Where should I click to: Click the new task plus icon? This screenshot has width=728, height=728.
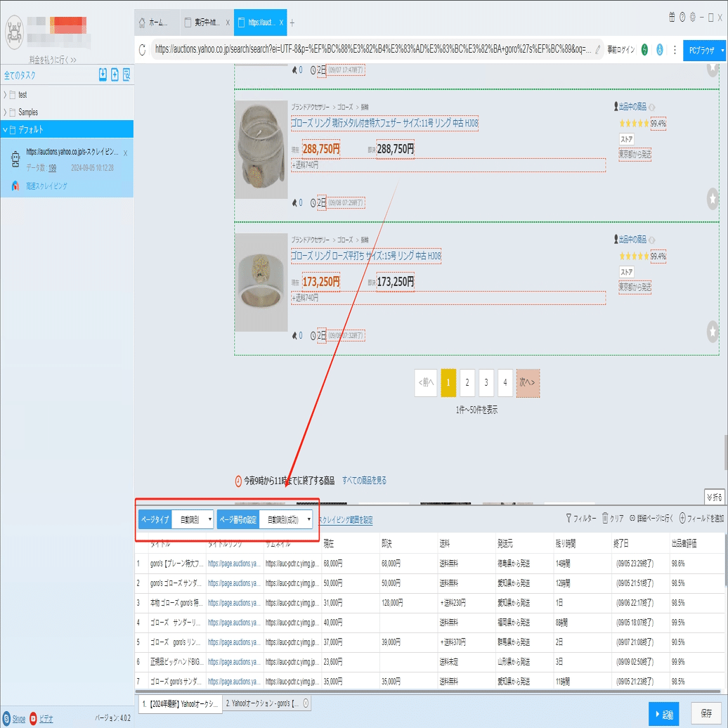(x=115, y=74)
